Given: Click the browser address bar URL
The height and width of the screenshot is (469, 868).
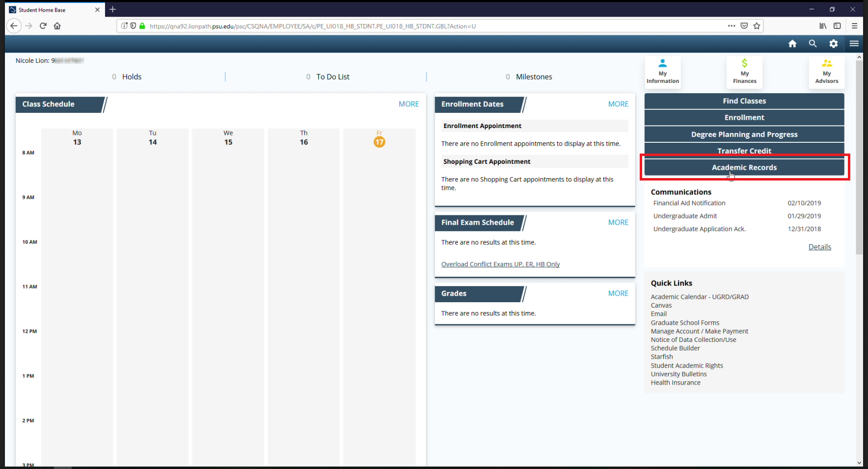Looking at the screenshot, I should 313,26.
